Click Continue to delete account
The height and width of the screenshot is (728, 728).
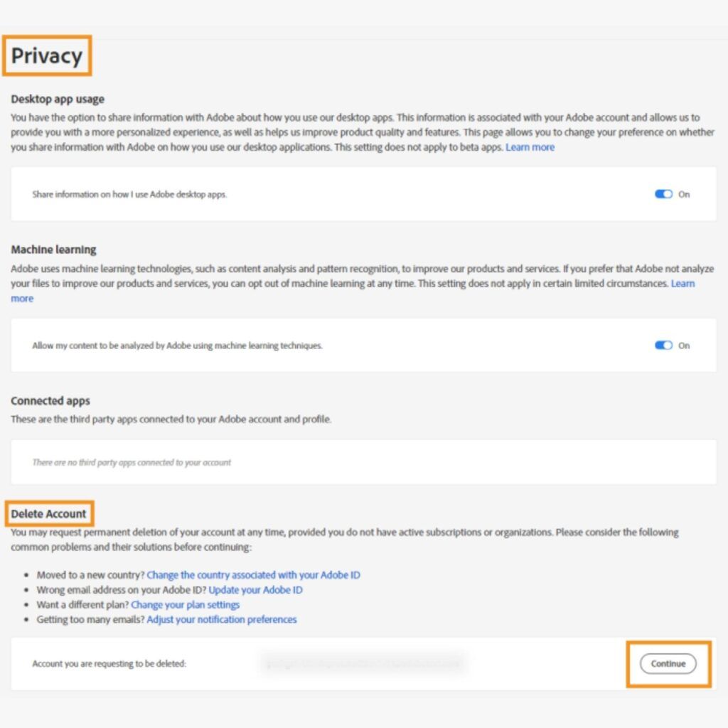click(x=668, y=663)
